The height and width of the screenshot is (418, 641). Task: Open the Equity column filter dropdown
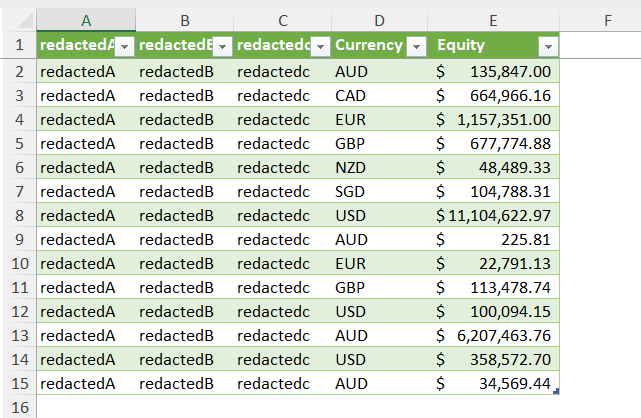point(548,46)
